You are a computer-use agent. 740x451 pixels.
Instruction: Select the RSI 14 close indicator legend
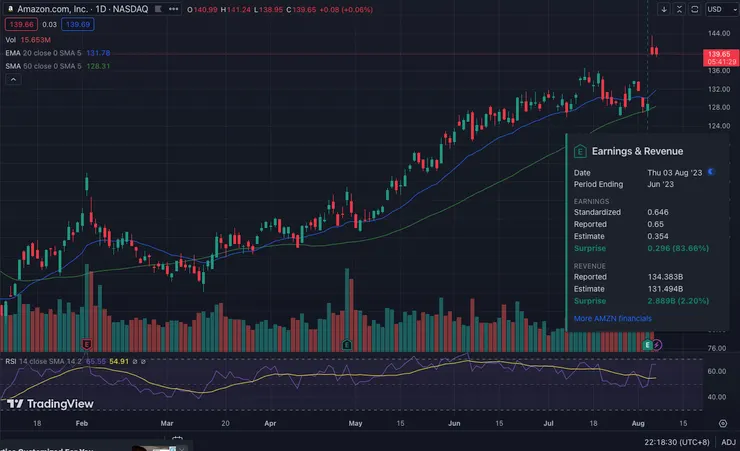(x=76, y=361)
